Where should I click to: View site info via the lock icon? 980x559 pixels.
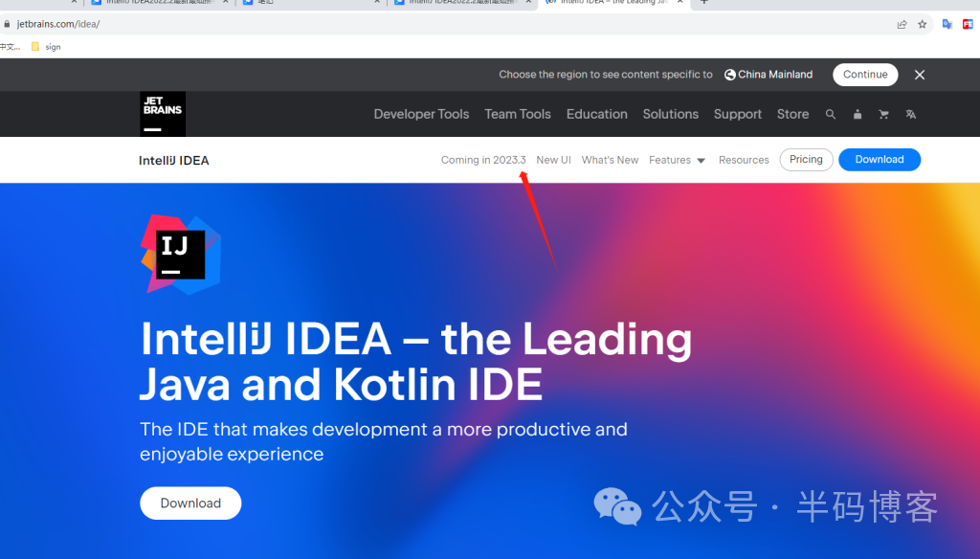tap(7, 24)
